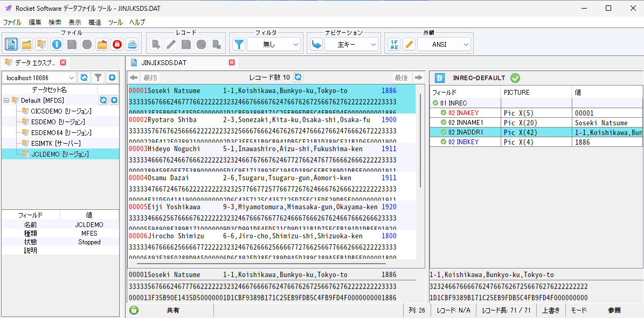Select the 02 INBKEY field row
The image size is (644, 318).
463,142
